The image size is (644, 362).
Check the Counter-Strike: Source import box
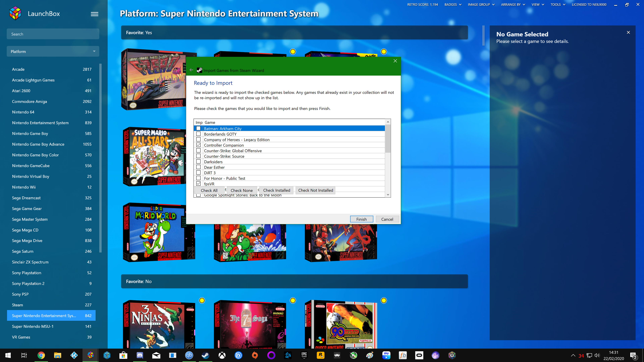(199, 156)
